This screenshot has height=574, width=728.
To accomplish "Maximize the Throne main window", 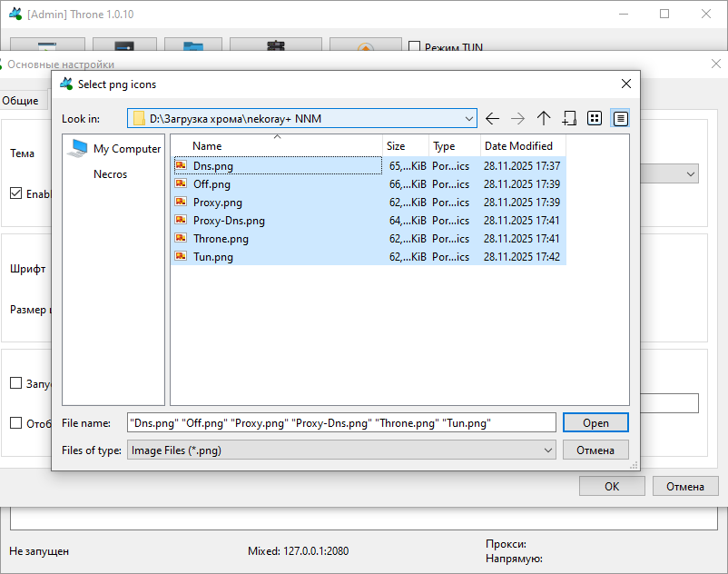I will (664, 14).
